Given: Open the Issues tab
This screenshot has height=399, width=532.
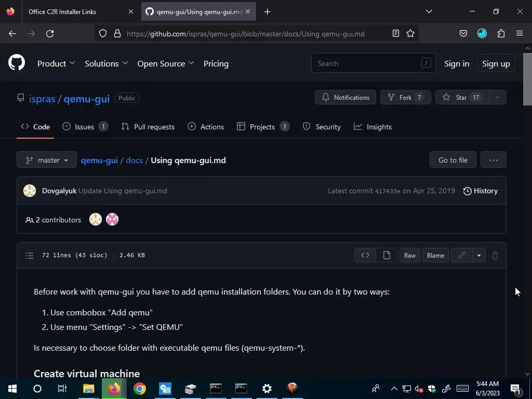Looking at the screenshot, I should point(85,127).
